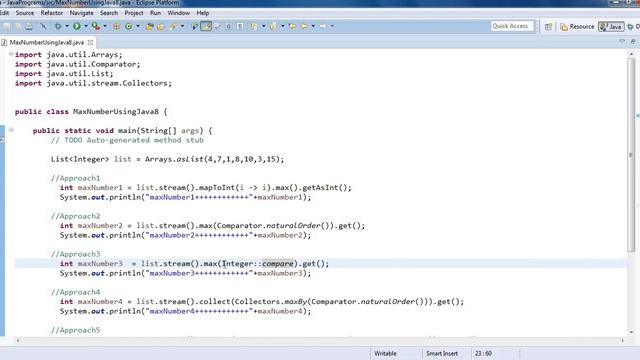Maximize the editor area
This screenshot has height=360, width=640.
tap(633, 41)
